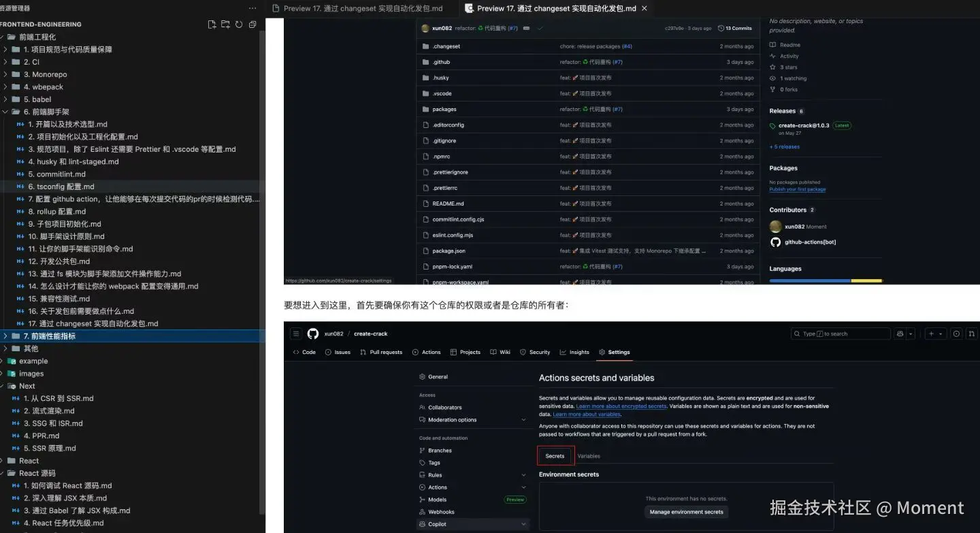Collapse all folders in the explorer
980x533 pixels.
click(252, 25)
